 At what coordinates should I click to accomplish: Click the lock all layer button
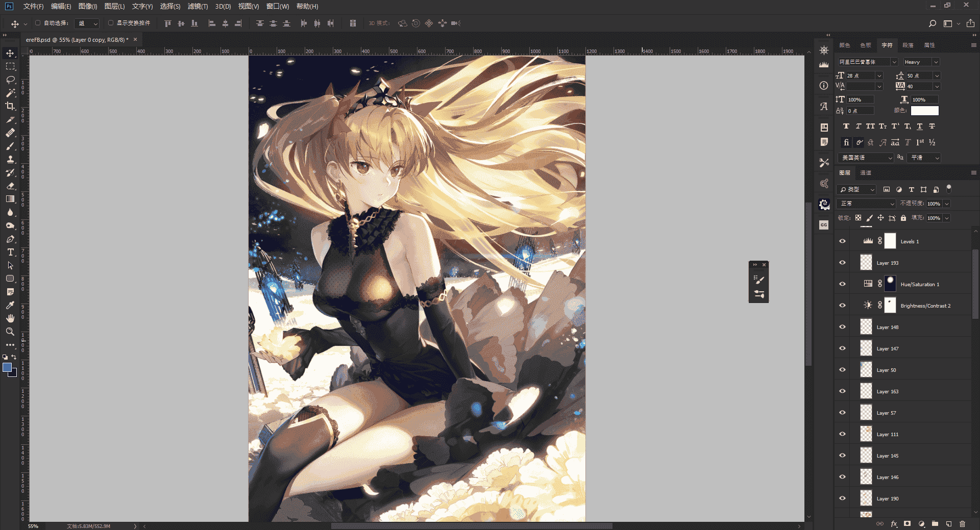[903, 218]
